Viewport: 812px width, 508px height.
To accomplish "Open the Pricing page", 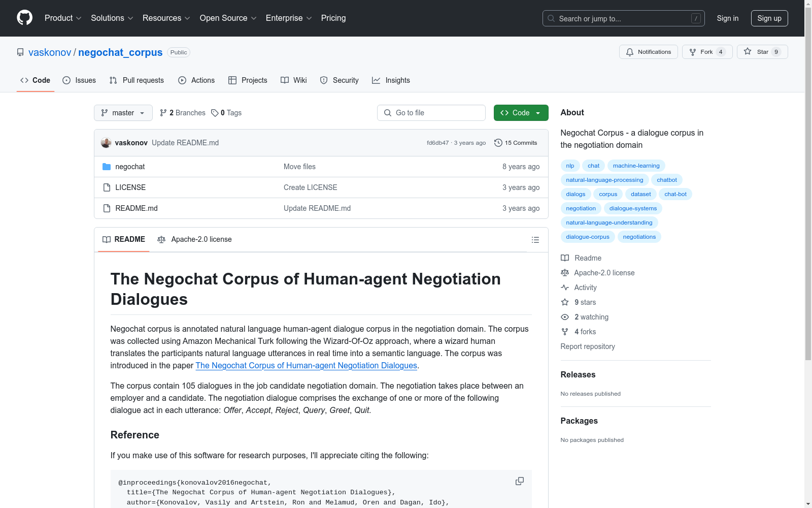I will coord(333,18).
